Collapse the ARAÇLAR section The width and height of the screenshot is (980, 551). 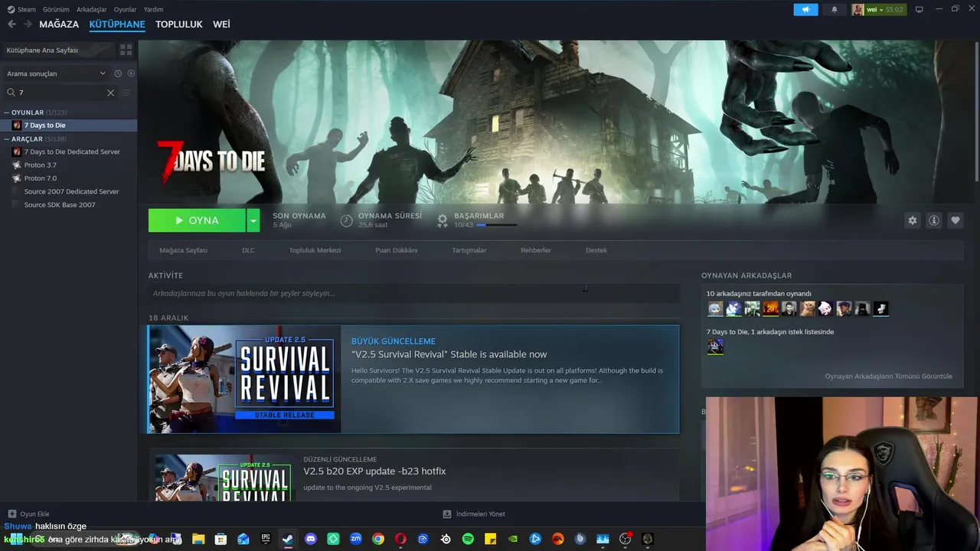pyautogui.click(x=6, y=139)
